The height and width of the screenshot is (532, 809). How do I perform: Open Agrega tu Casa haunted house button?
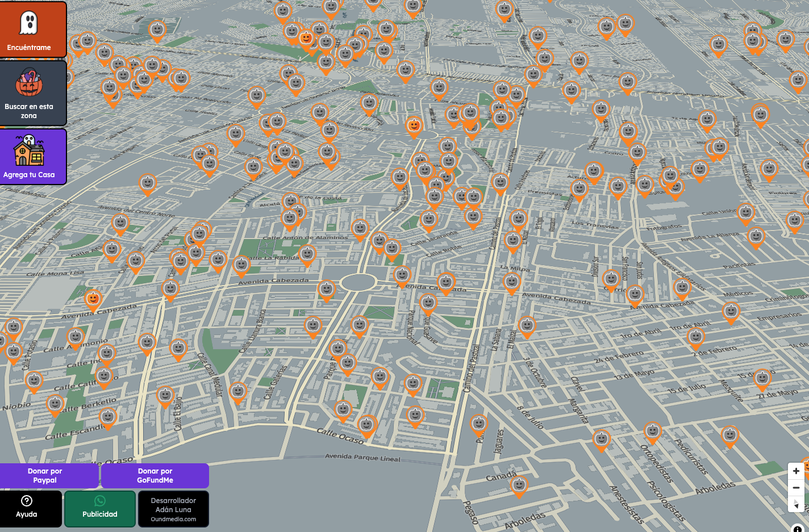tap(33, 157)
